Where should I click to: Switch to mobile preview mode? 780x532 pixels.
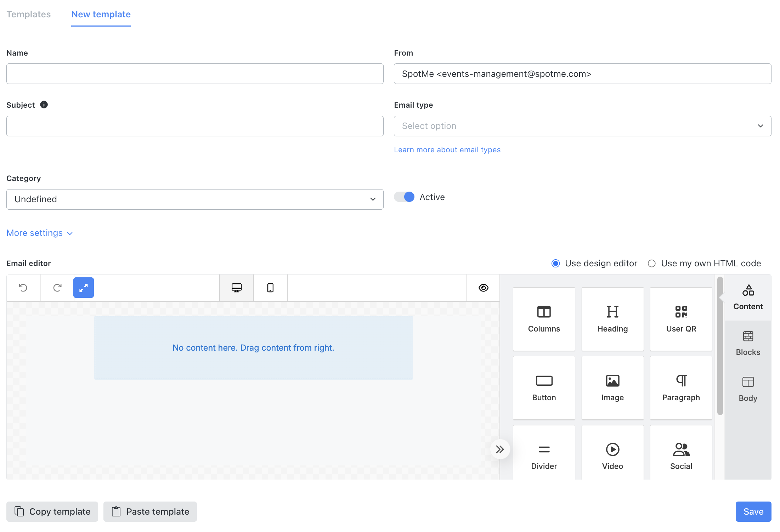(x=270, y=288)
